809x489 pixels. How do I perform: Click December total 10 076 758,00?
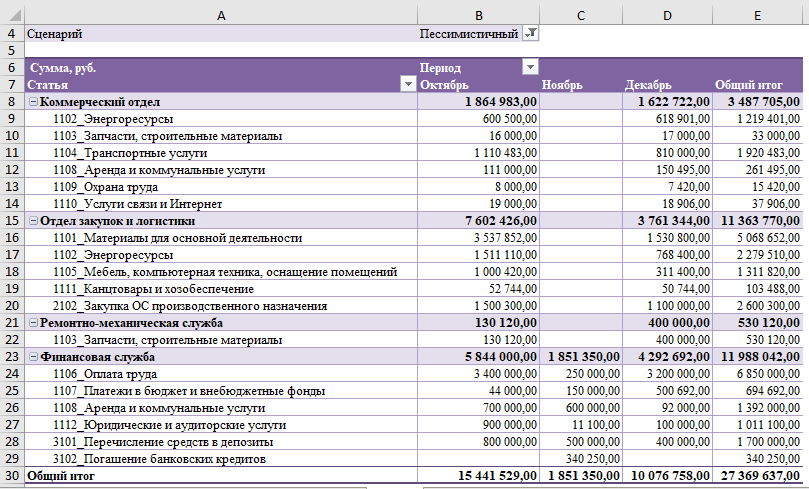[667, 476]
